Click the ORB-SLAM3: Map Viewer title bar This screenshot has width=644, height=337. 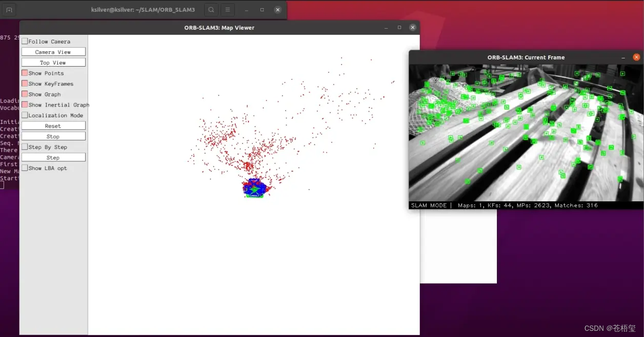[x=219, y=28]
